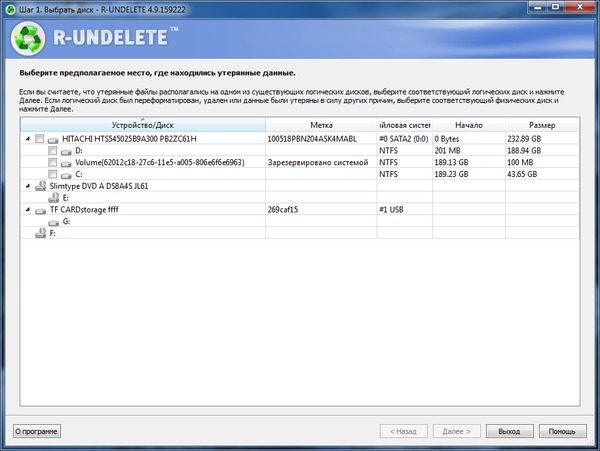
Task: Enable the checkbox for drive C:
Action: click(53, 174)
